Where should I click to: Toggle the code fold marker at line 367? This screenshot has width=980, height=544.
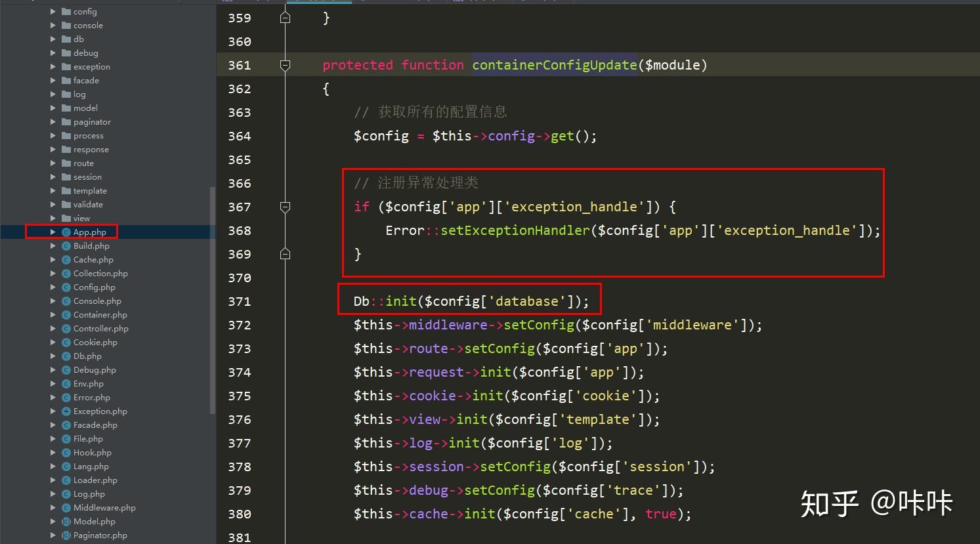[x=285, y=207]
